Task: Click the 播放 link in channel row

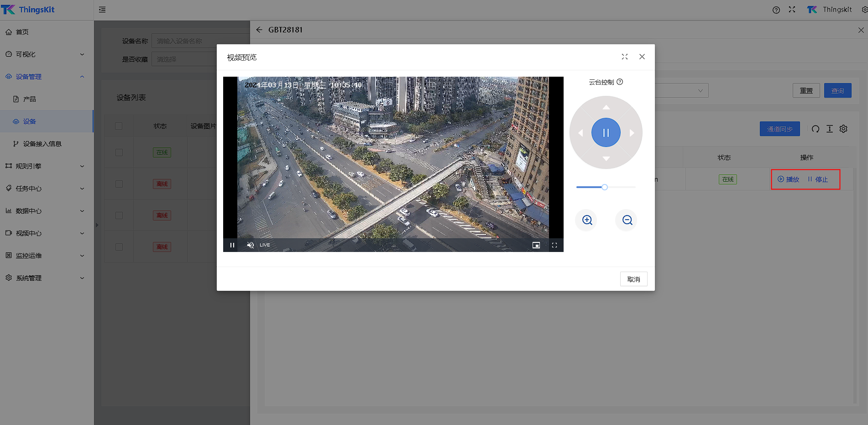Action: [x=789, y=179]
